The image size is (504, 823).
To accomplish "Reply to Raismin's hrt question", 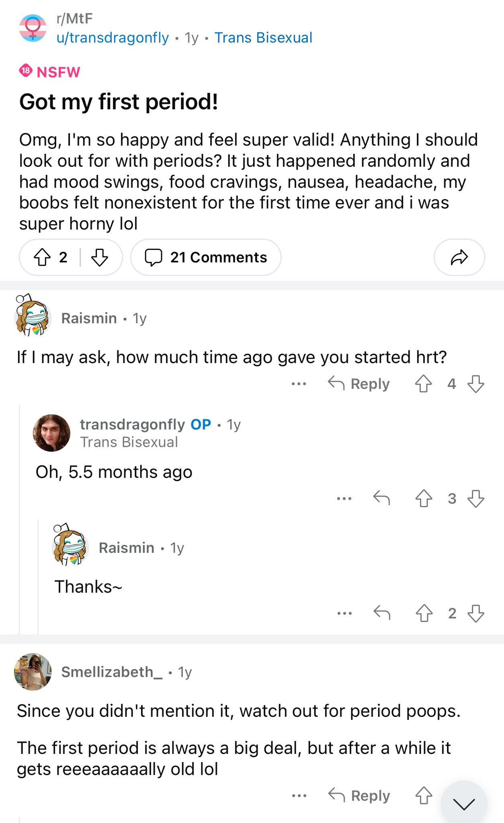I will point(359,384).
